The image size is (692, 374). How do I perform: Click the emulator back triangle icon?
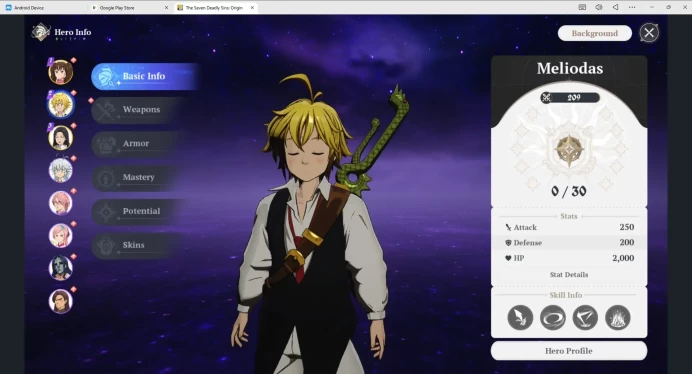615,7
